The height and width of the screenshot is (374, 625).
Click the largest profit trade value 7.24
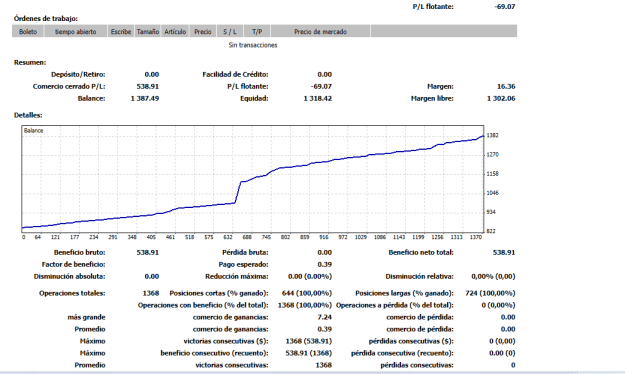(x=325, y=317)
